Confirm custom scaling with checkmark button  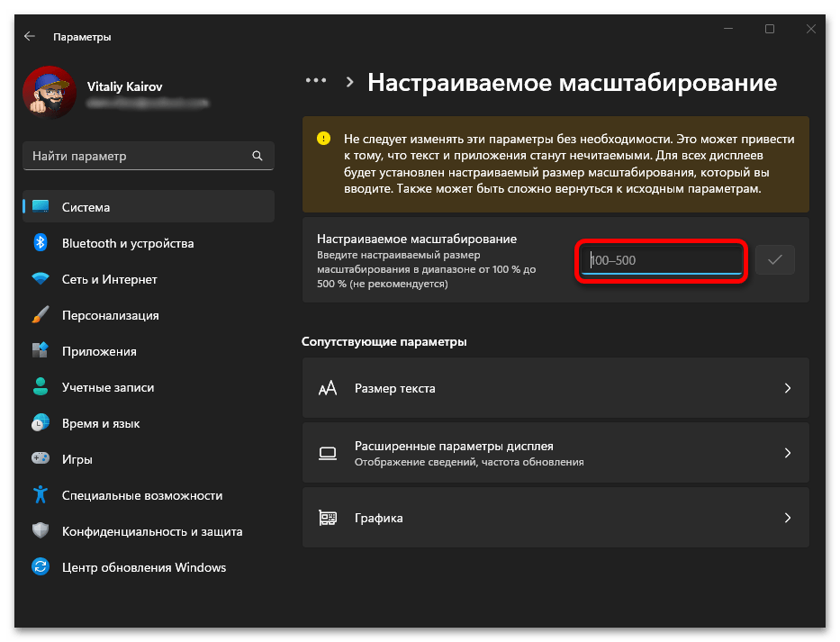[x=774, y=260]
